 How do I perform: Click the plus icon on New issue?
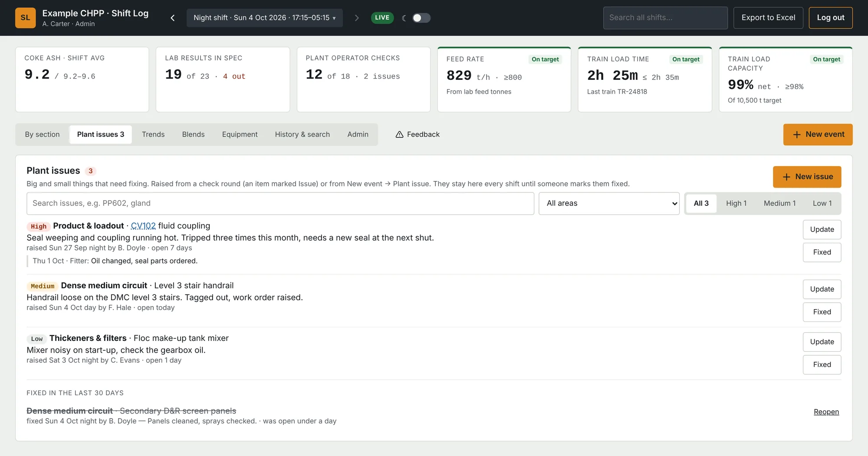(786, 177)
